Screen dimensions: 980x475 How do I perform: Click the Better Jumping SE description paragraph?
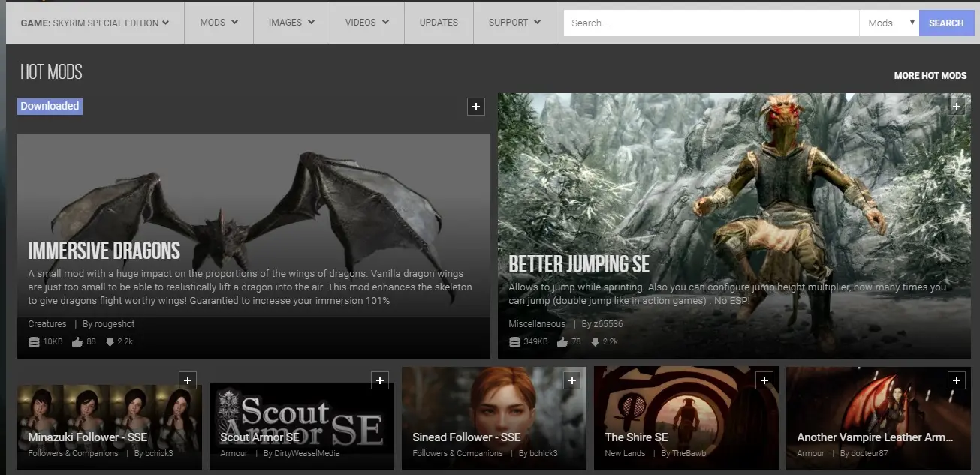[728, 293]
